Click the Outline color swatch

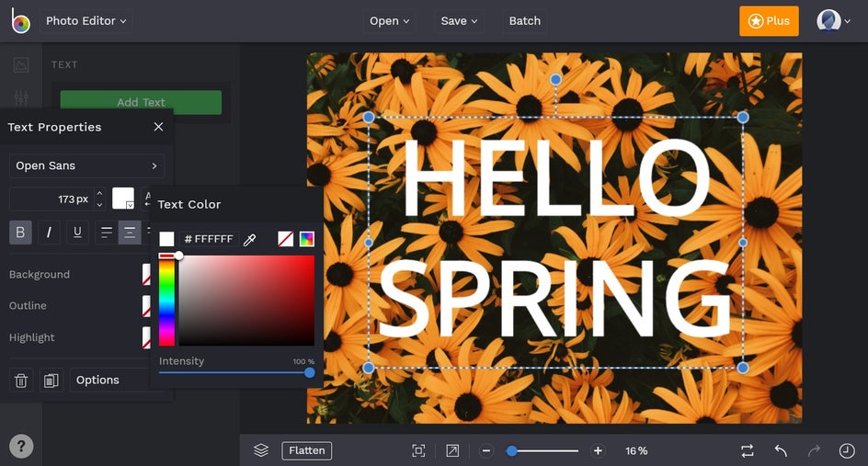point(146,305)
